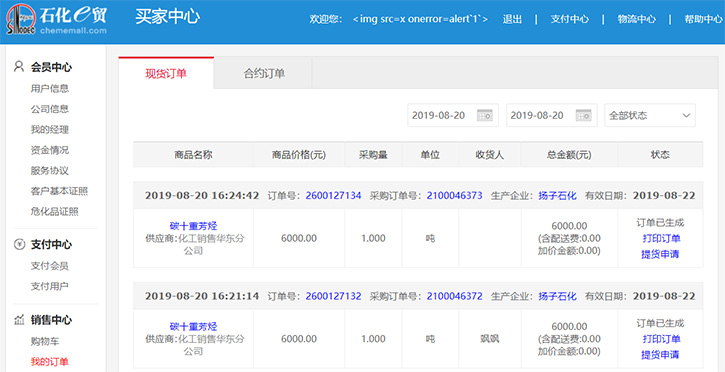Click the 销售中心 sidebar heading
The image size is (725, 372).
tap(51, 320)
